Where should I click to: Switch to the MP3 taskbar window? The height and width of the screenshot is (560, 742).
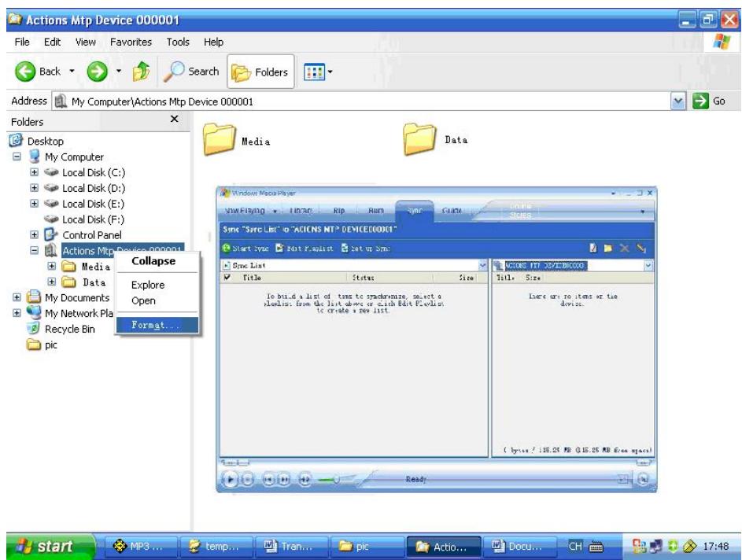[140, 547]
